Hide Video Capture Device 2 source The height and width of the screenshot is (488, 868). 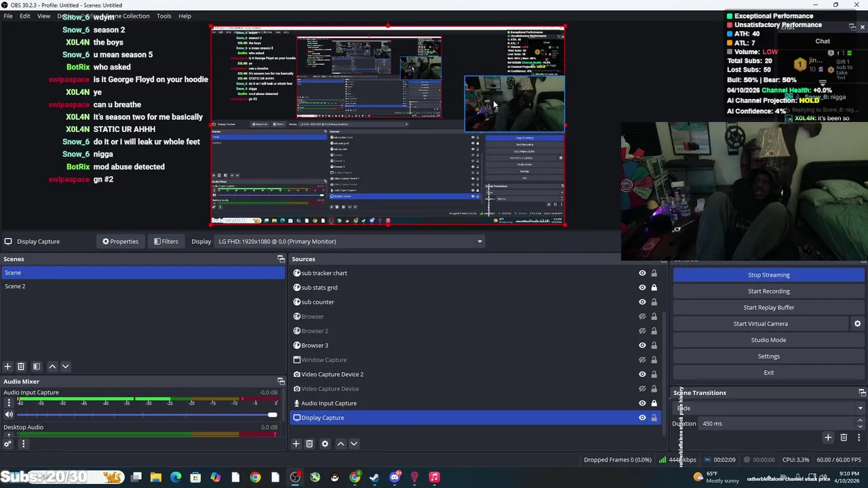tap(642, 374)
